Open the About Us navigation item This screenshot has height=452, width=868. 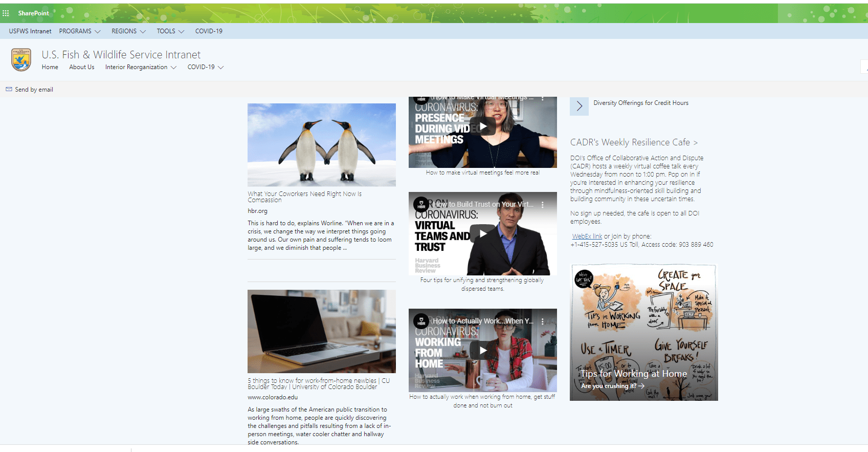(82, 67)
